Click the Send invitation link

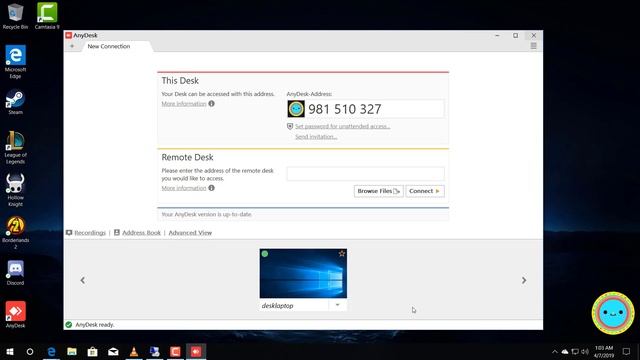[316, 137]
